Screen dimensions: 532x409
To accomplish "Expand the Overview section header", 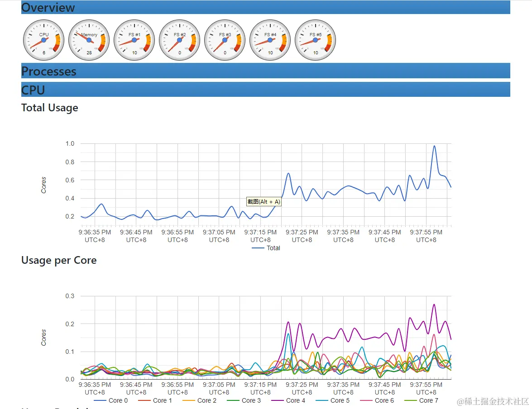I will [266, 7].
